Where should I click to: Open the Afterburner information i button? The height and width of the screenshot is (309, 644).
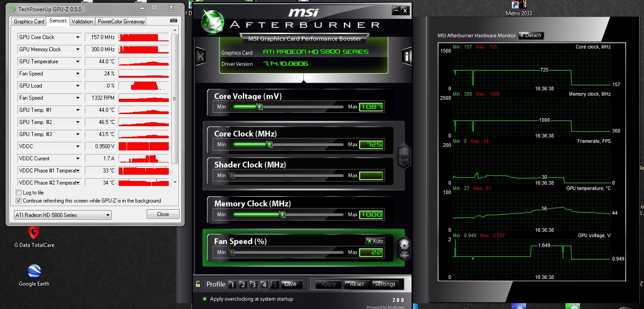click(407, 56)
